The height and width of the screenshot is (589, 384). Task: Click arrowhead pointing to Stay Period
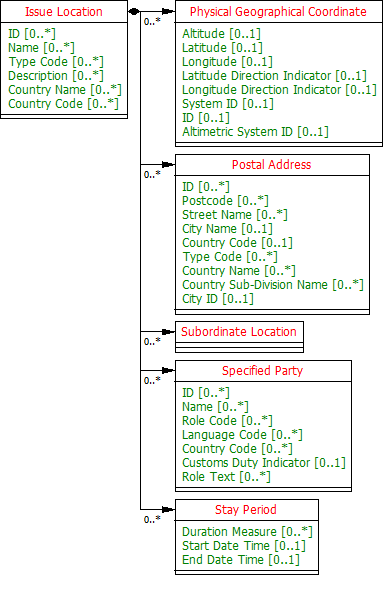169,510
